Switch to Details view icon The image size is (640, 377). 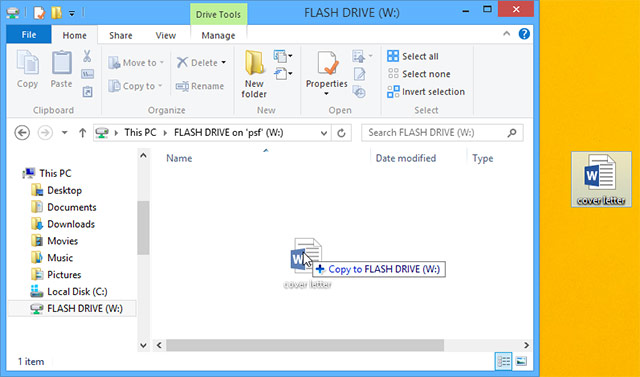tap(503, 361)
